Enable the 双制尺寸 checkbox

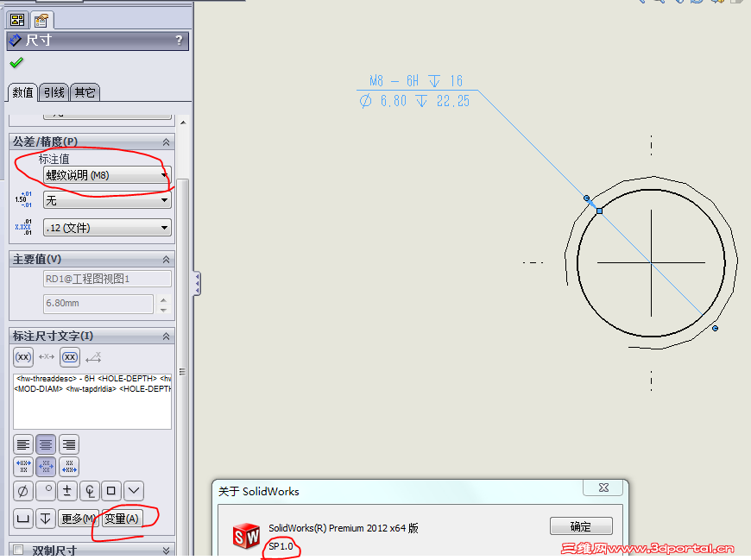pyautogui.click(x=18, y=550)
